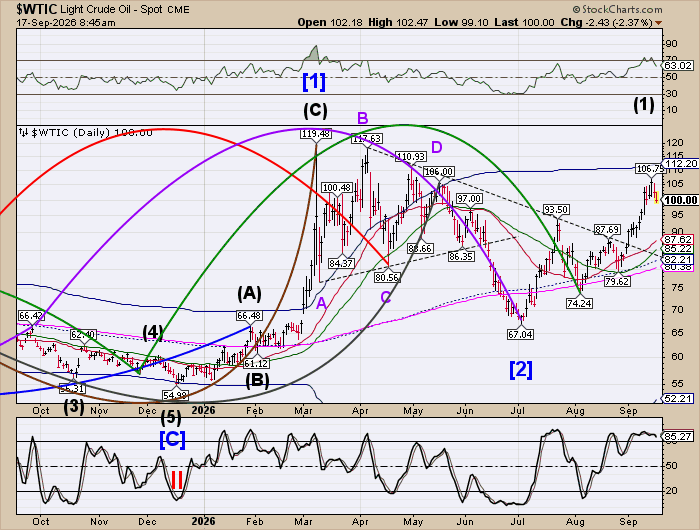Click the purple D wave label

tap(436, 147)
